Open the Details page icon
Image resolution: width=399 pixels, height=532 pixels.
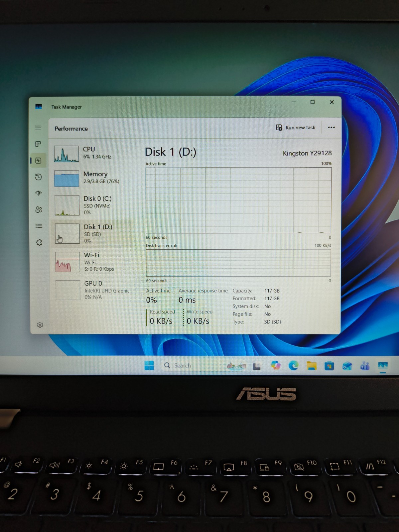coord(39,226)
